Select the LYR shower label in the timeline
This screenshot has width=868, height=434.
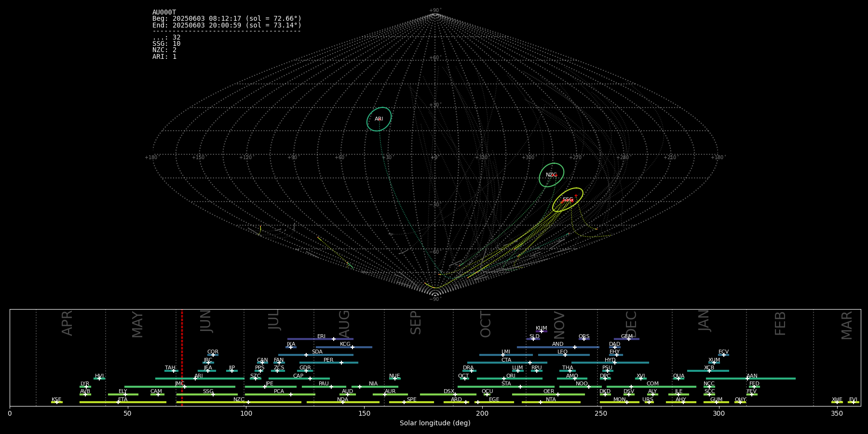(85, 384)
